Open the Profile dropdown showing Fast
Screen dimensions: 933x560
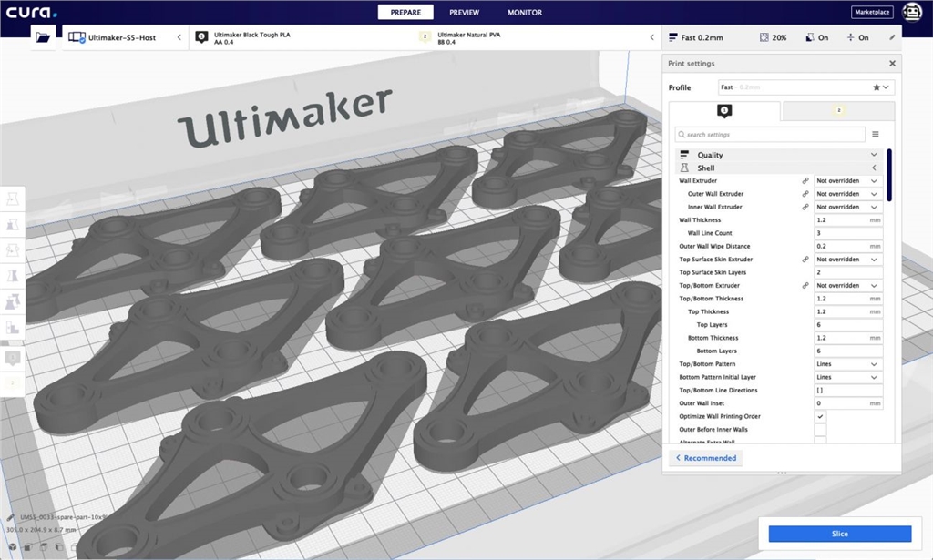point(805,87)
